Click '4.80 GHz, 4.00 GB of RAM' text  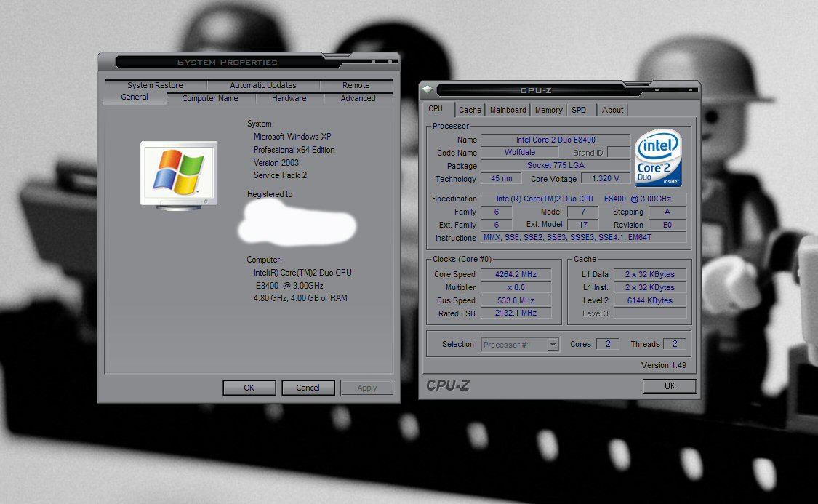coord(300,298)
